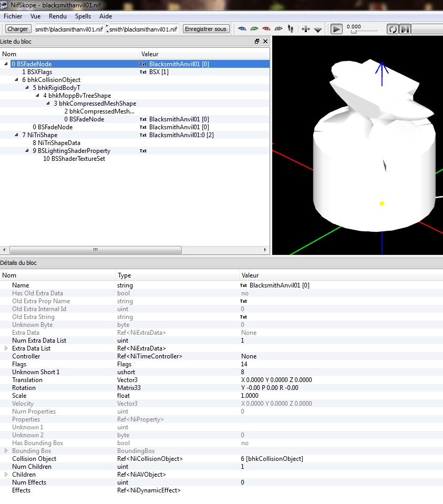This screenshot has width=443, height=504.
Task: Click Enregistrer sous button
Action: pos(206,29)
